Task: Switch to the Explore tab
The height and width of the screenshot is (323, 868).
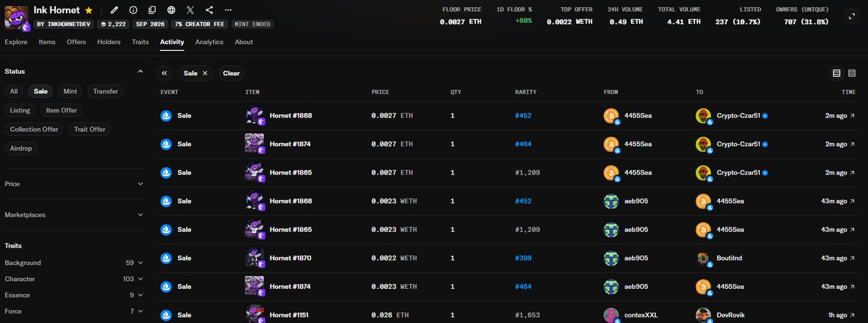Action: pos(17,42)
